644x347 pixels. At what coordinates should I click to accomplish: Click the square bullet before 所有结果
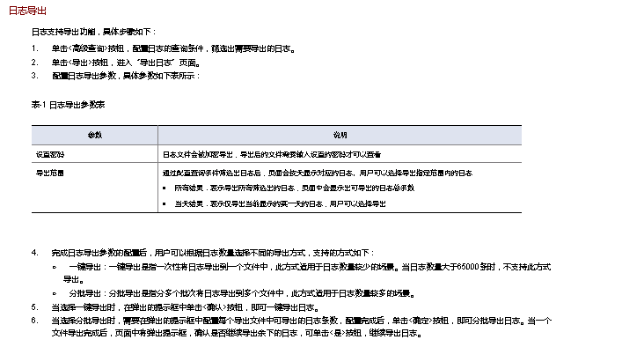pos(165,188)
